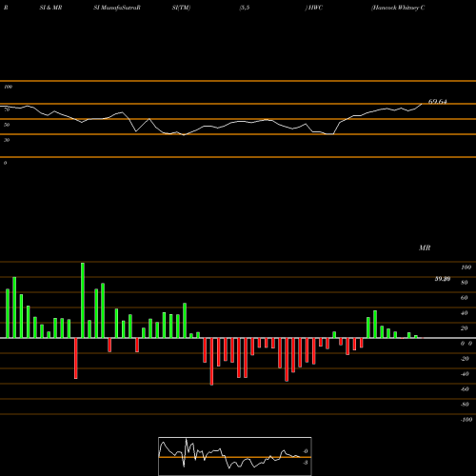Click the MR value label 59.39
Screen dimensions: 476x476
pos(443,279)
